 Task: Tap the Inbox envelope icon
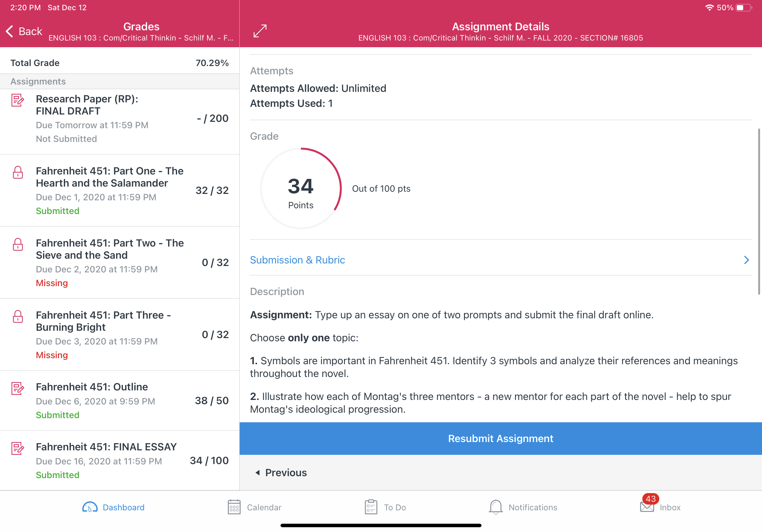[647, 507]
